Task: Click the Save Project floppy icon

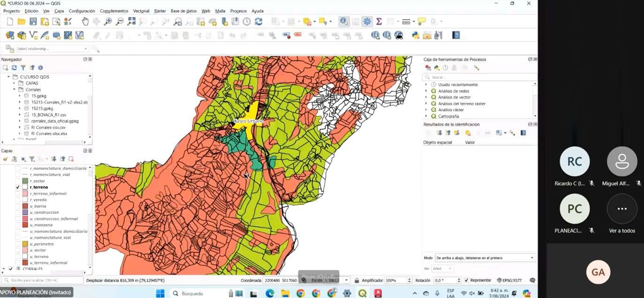Action: pos(33,22)
